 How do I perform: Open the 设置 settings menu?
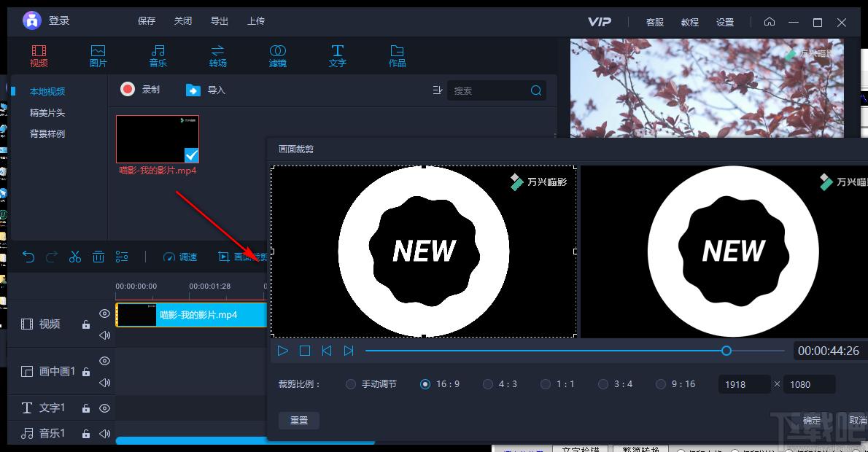click(x=725, y=22)
